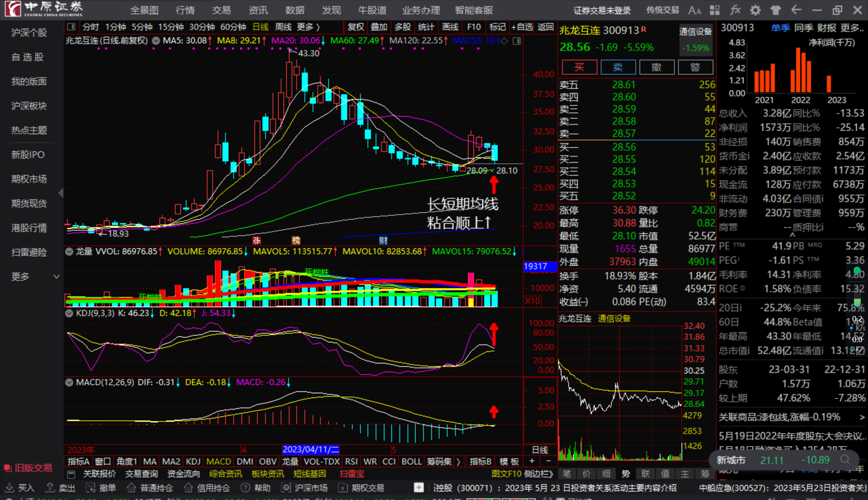This screenshot has height=500, width=868.
Task: Click the window icon left of 分时
Action: click(71, 27)
